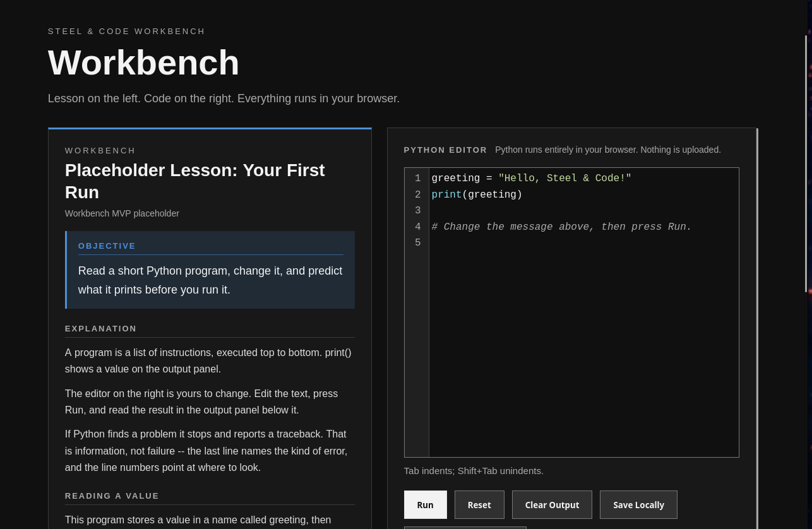The height and width of the screenshot is (529, 812).
Task: Click the Save Locally button
Action: tap(638, 505)
